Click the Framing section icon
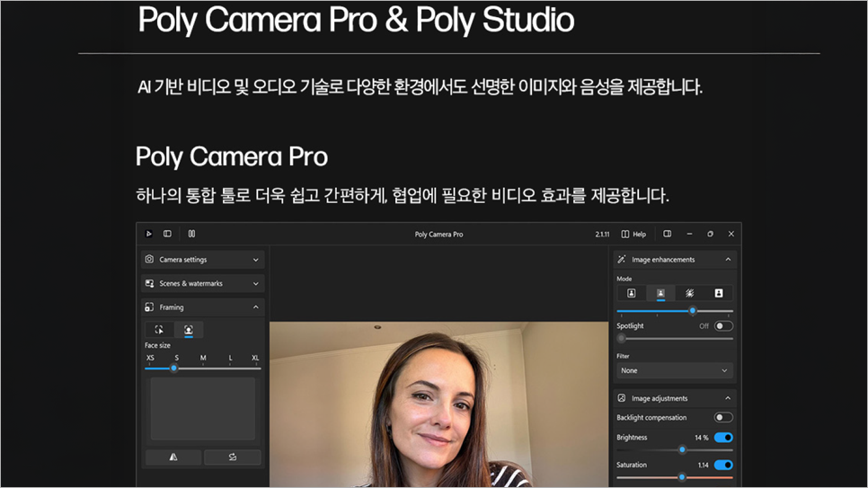 pos(149,306)
